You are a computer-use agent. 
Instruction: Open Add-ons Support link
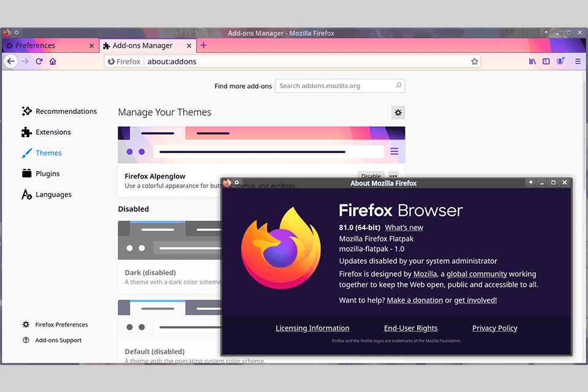(x=52, y=340)
